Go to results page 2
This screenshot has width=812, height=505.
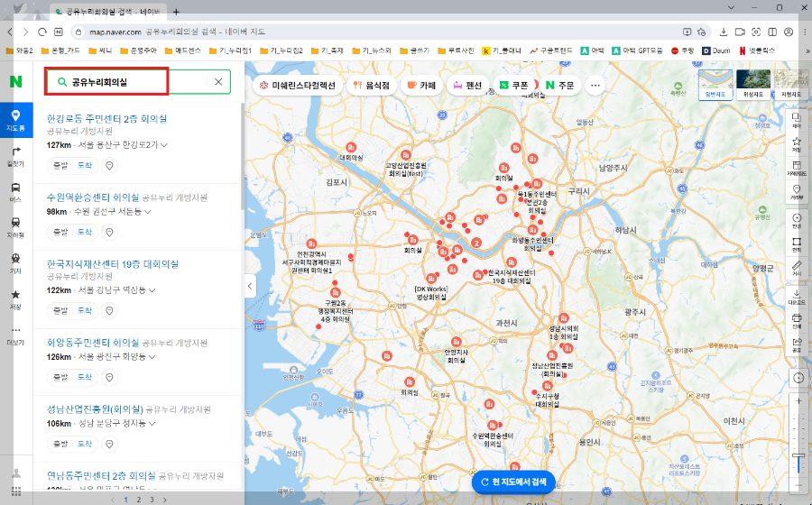139,500
